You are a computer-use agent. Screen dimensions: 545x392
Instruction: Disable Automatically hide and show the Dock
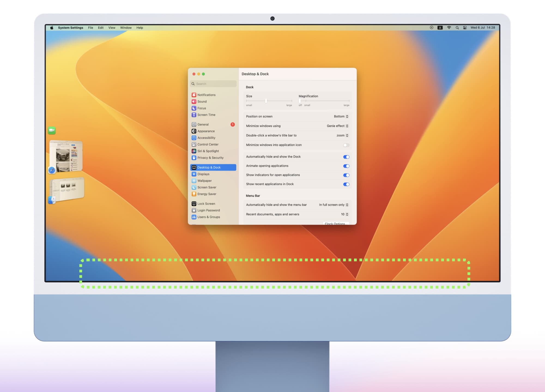(346, 157)
